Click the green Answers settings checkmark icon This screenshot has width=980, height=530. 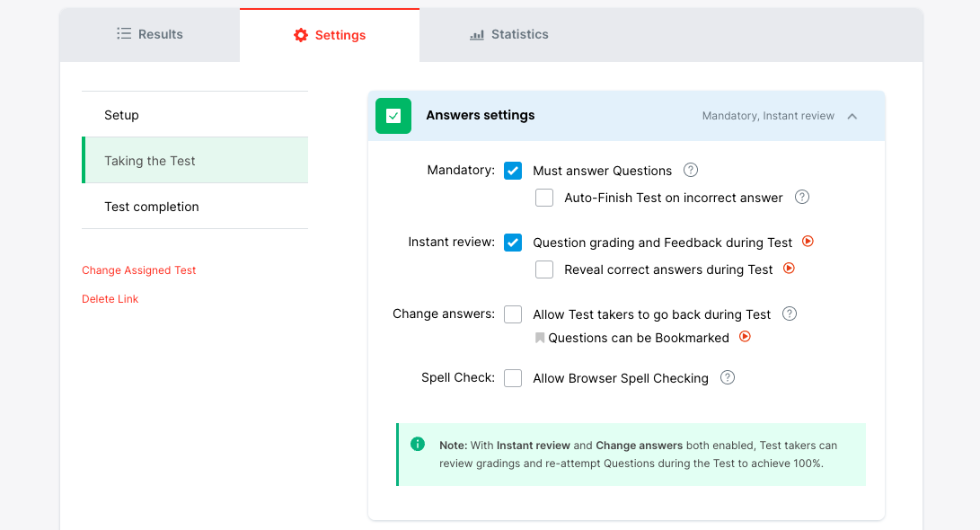coord(393,116)
